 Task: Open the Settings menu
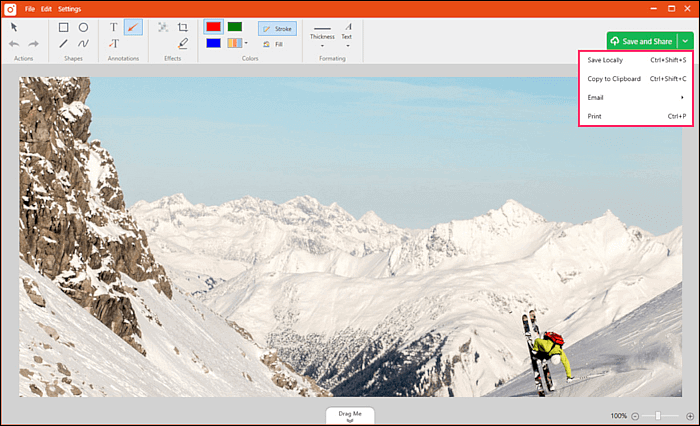point(69,8)
